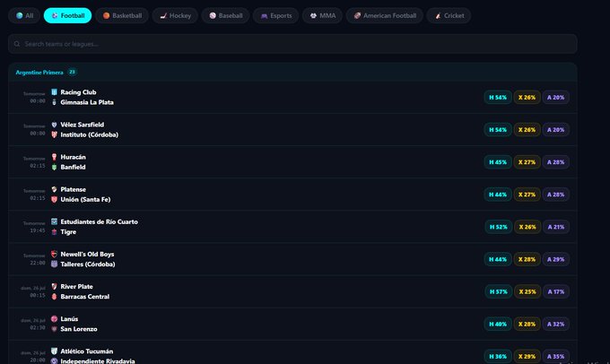Click the San Lorenzo crest icon
The image size is (610, 364).
[54, 329]
